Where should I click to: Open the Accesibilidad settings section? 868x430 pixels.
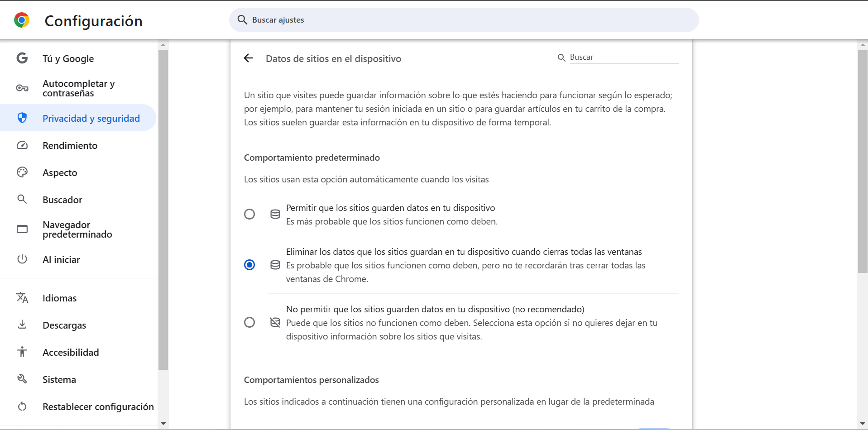pos(71,352)
